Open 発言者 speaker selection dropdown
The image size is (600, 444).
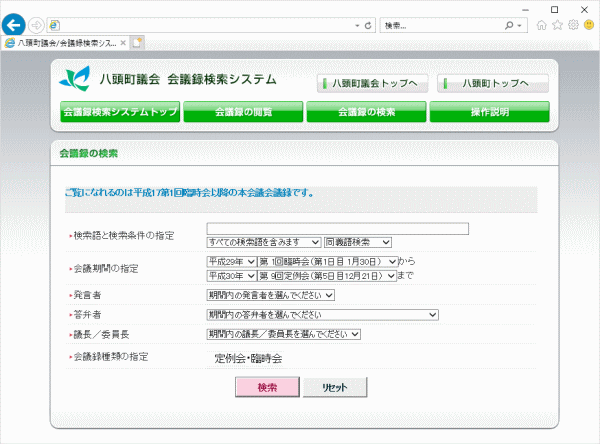tap(271, 295)
